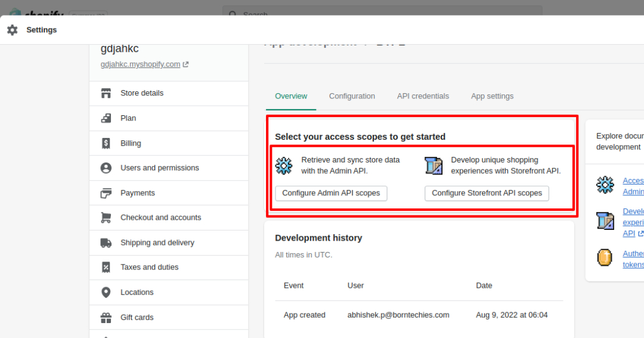
Task: Switch to the App settings tab
Action: pos(492,96)
